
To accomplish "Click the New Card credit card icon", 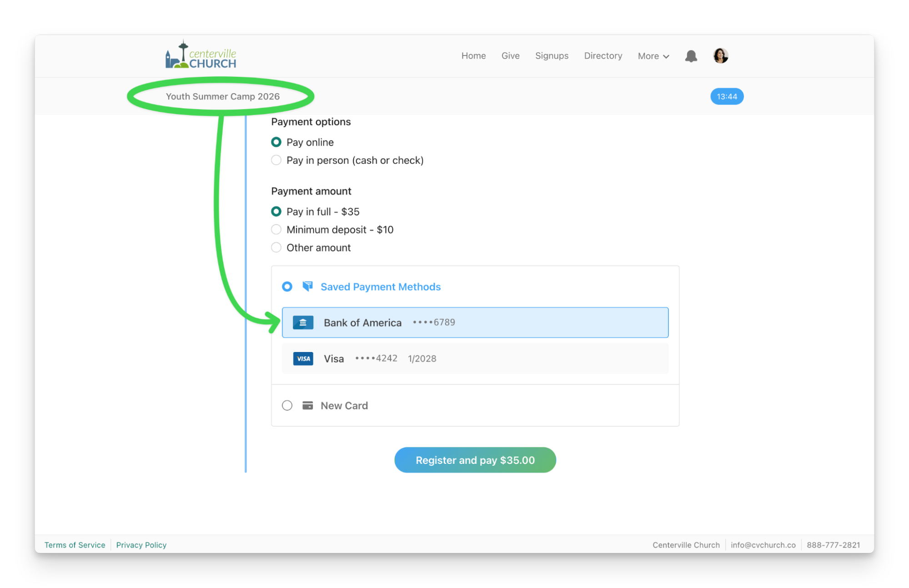I will click(x=307, y=406).
